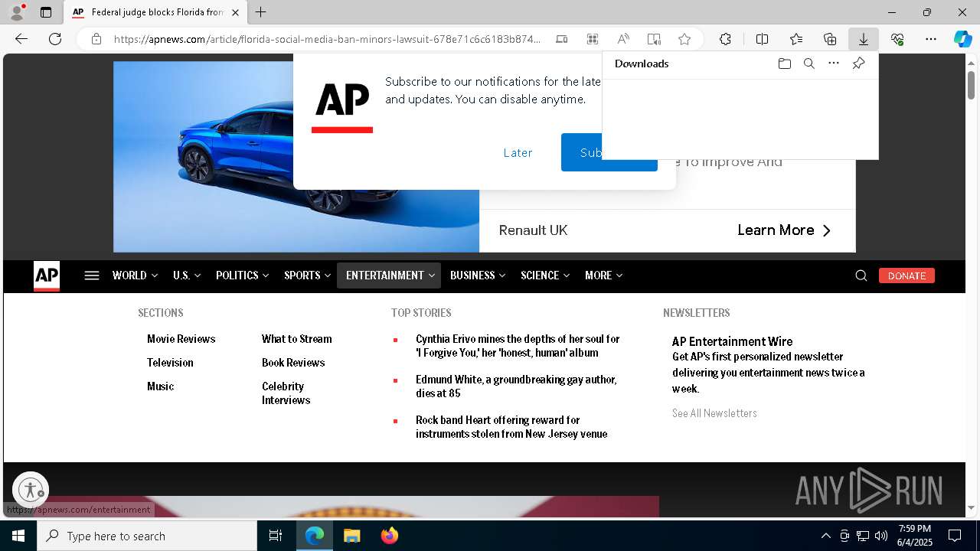Click the red DONATE button

pyautogui.click(x=906, y=275)
